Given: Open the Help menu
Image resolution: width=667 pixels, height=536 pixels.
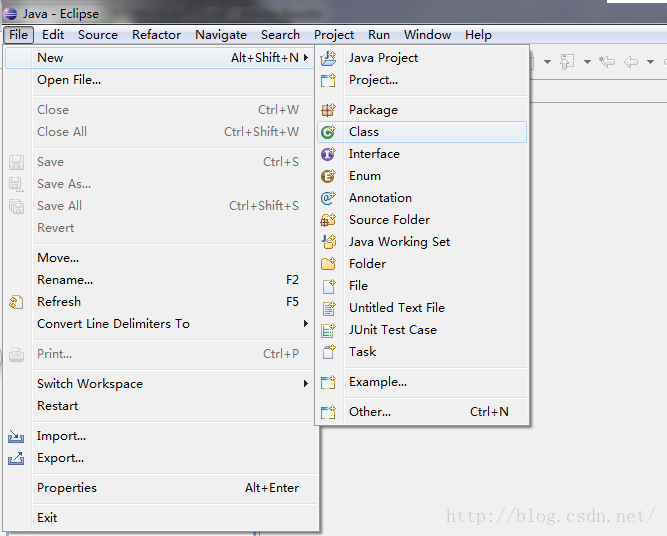Looking at the screenshot, I should tap(478, 34).
